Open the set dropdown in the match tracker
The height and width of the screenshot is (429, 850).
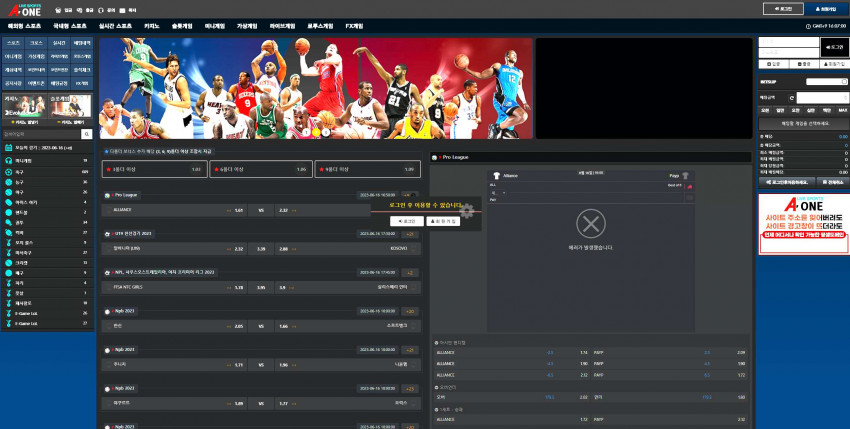point(498,193)
